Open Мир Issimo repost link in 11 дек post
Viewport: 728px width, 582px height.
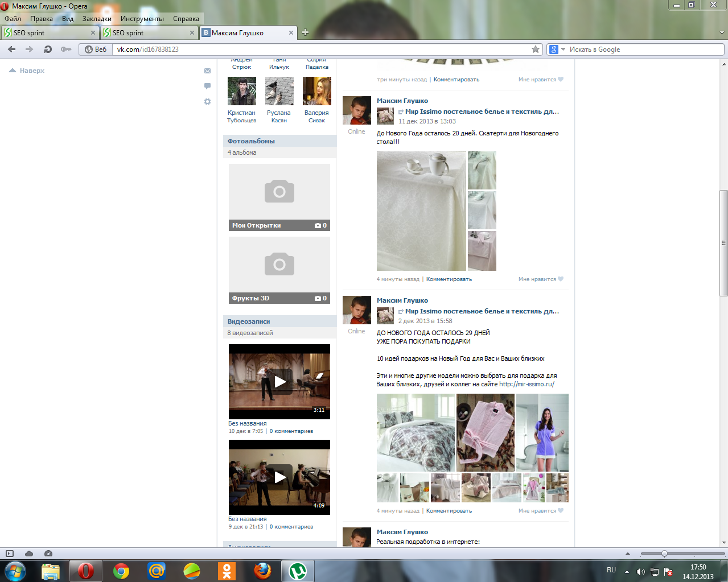pos(482,112)
